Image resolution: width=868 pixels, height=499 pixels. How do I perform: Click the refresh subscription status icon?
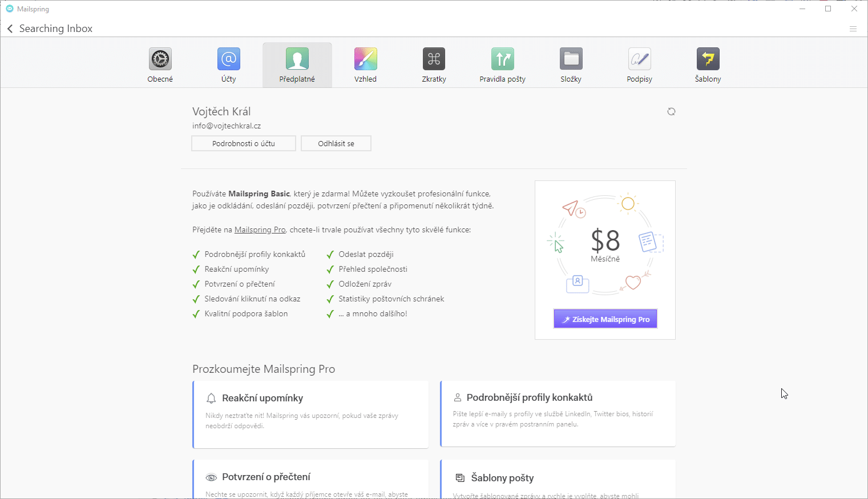click(x=671, y=112)
